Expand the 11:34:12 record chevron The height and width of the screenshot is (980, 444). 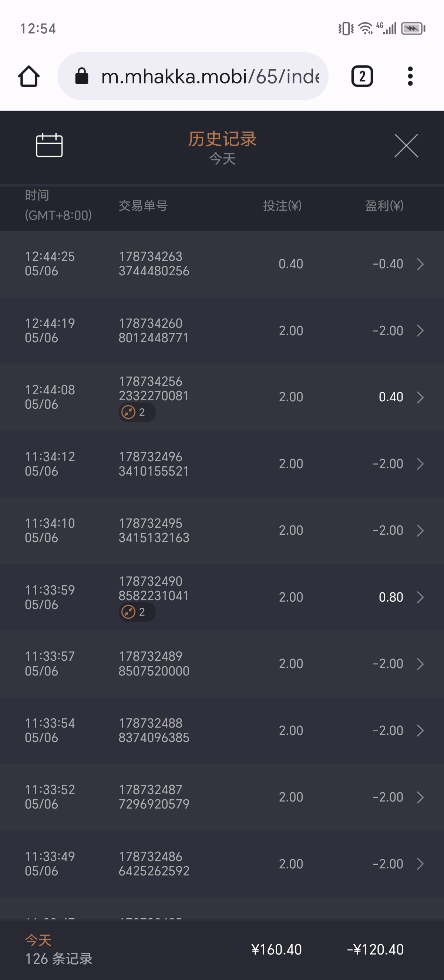(420, 464)
